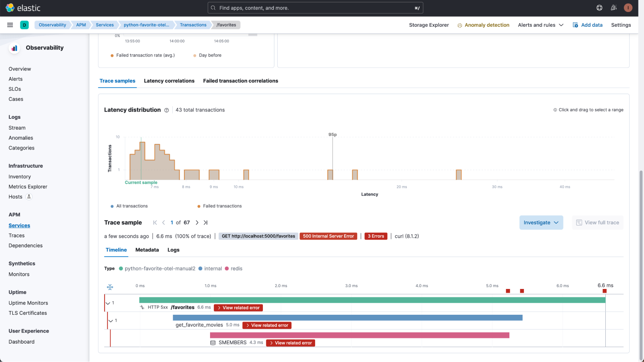Select the Metadata tab in trace sample
The image size is (644, 362).
click(147, 250)
